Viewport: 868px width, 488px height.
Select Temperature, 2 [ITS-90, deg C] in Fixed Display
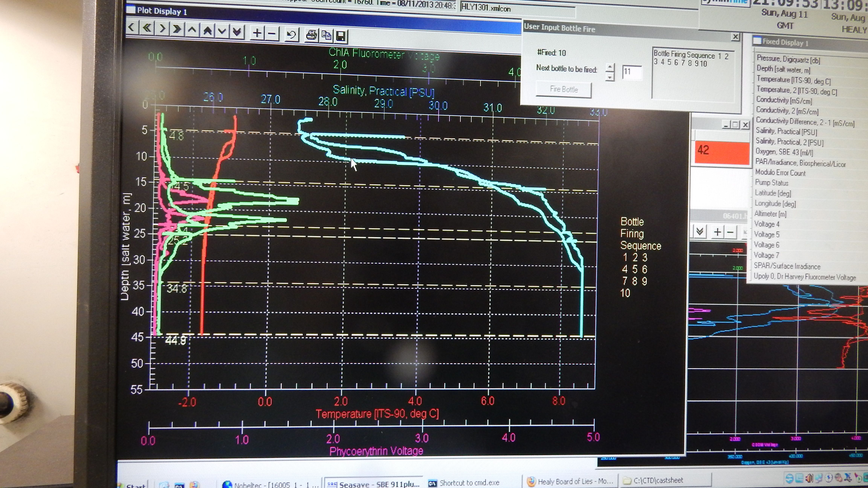click(x=797, y=90)
